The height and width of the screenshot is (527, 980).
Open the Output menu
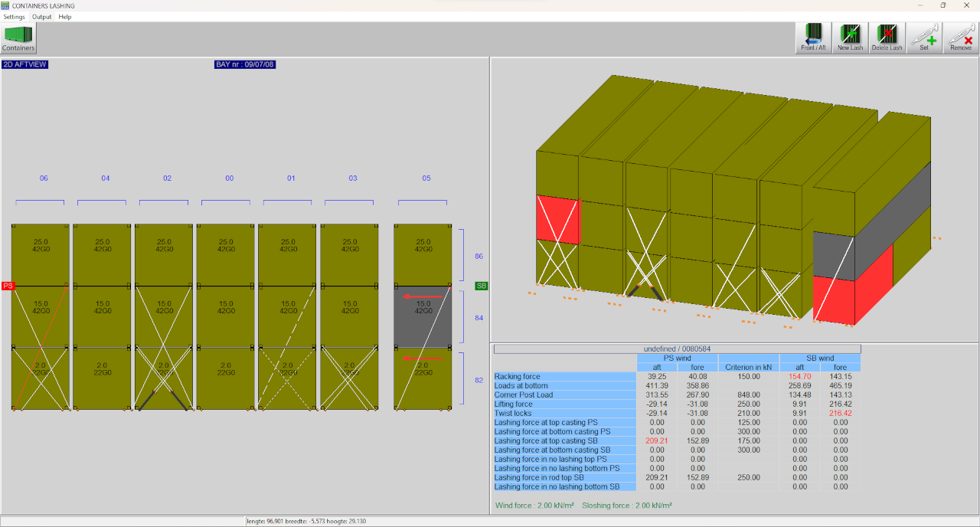coord(41,16)
